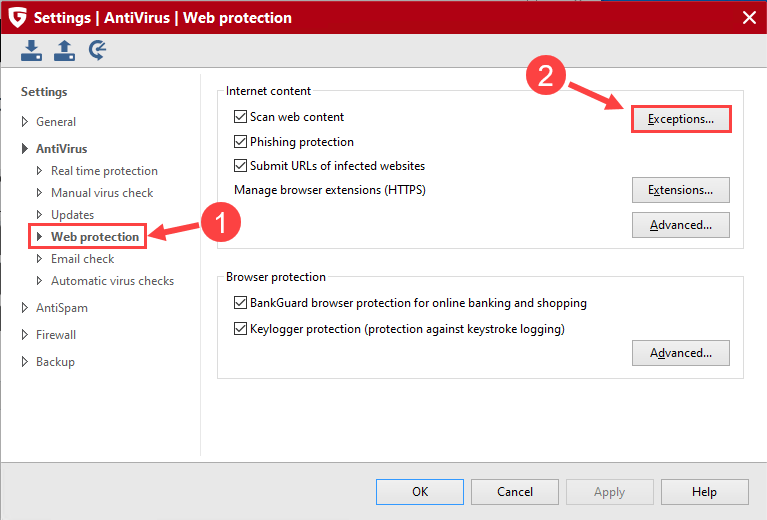The width and height of the screenshot is (767, 520).
Task: Expand the Backup tree arrow
Action: pos(25,362)
